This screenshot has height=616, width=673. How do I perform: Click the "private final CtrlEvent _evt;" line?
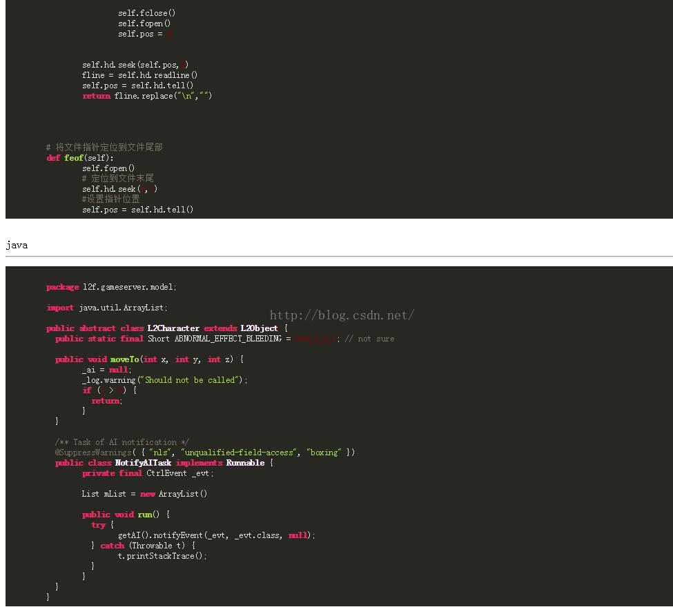148,473
